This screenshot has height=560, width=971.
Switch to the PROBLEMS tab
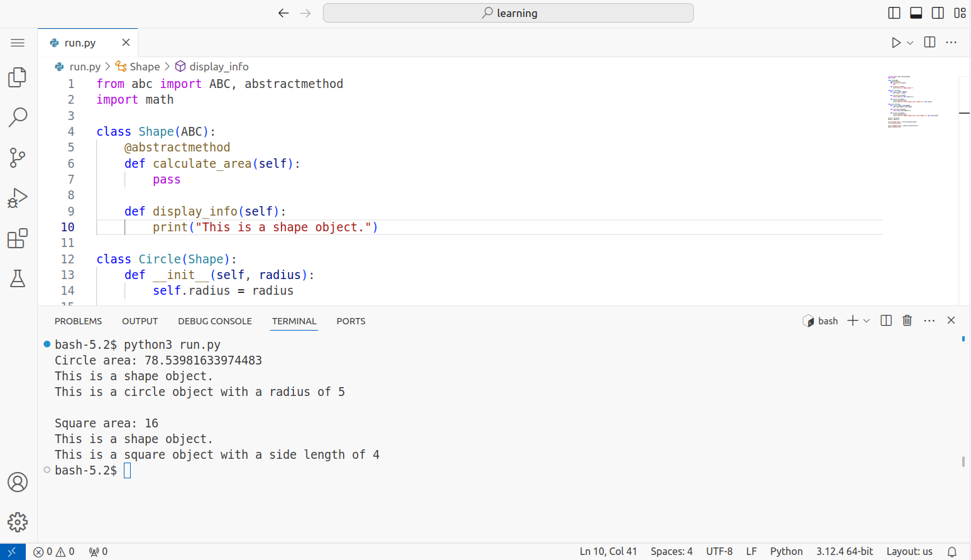pyautogui.click(x=78, y=321)
